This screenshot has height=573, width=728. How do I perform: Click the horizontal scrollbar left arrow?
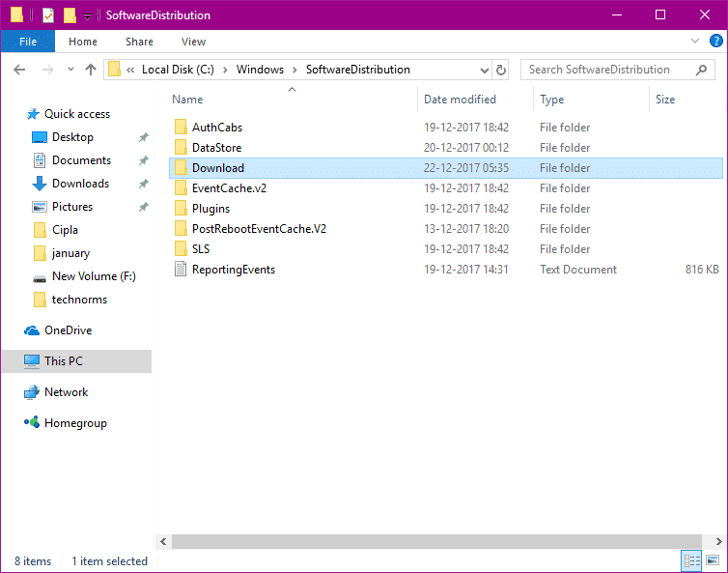[163, 541]
